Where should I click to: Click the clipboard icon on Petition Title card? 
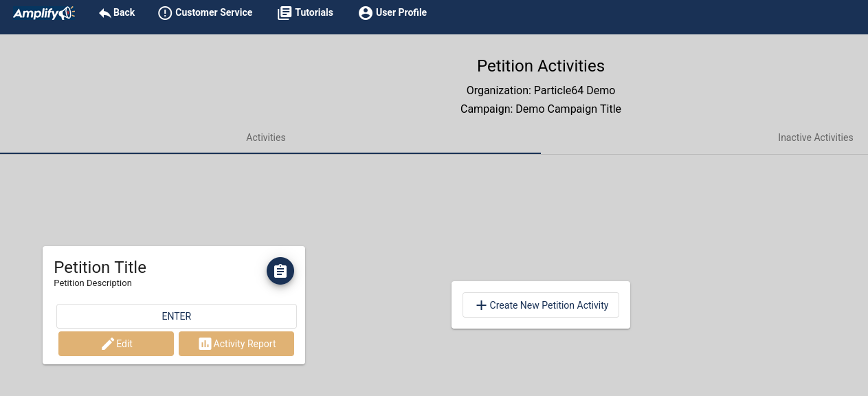tap(280, 271)
